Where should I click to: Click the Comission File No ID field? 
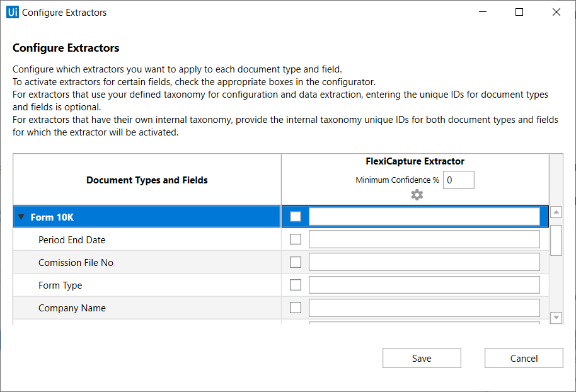pyautogui.click(x=423, y=262)
